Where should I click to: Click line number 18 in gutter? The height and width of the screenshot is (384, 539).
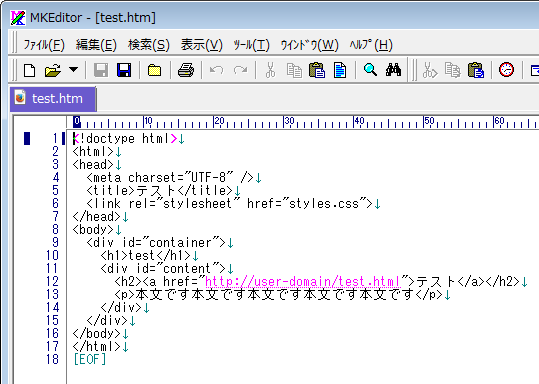52,360
